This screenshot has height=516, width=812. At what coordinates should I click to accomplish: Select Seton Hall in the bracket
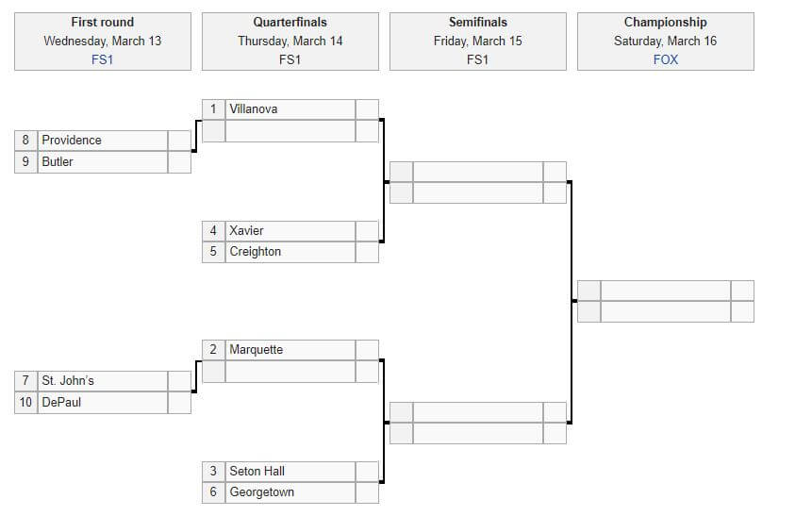pos(257,472)
